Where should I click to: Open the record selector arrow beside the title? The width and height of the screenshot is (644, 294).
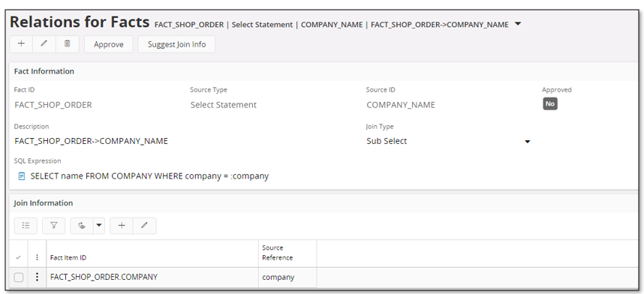[x=518, y=24]
